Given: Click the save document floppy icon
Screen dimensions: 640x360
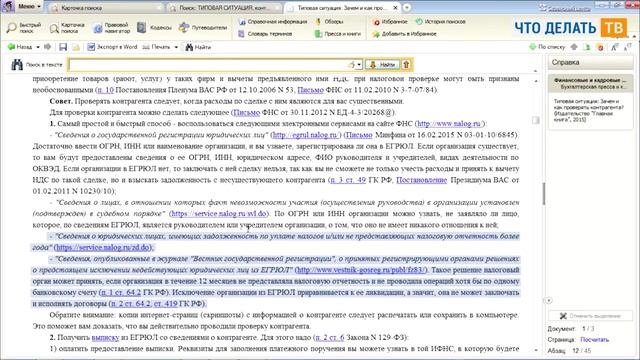Looking at the screenshot, I should (x=63, y=47).
